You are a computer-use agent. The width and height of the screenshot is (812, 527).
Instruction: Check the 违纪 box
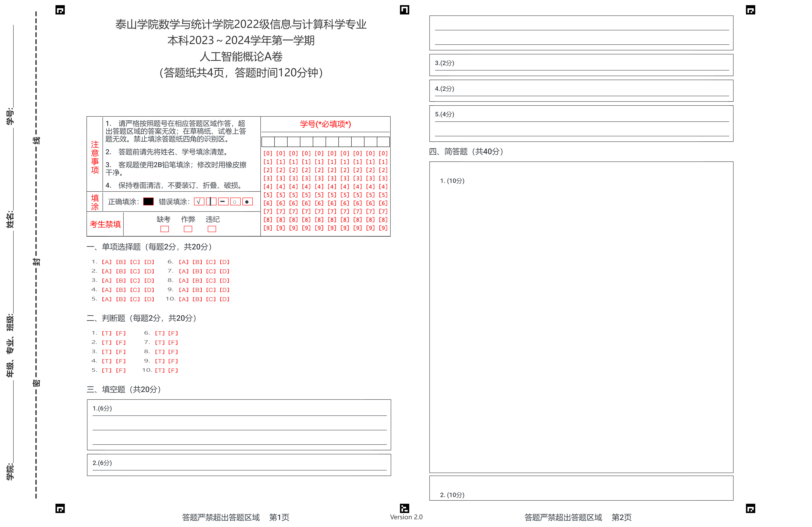(212, 229)
